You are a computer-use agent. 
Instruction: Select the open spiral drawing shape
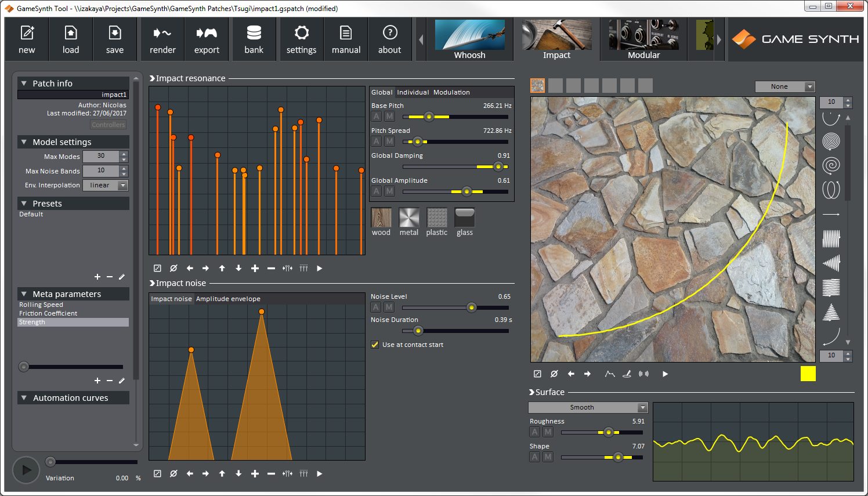[831, 165]
